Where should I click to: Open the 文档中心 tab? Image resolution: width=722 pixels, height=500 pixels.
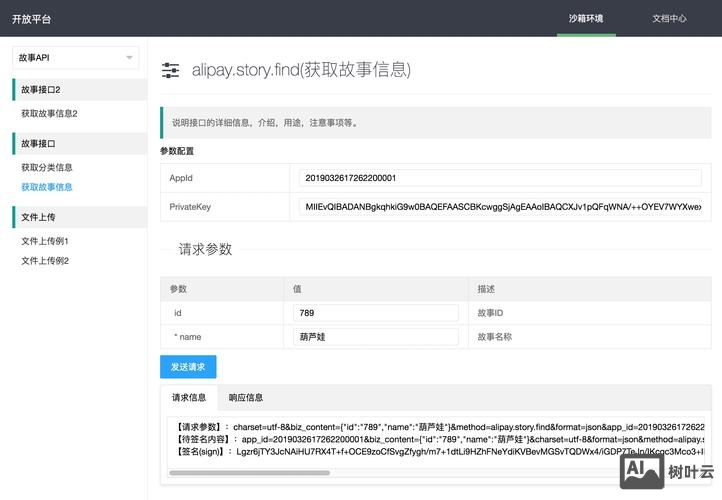669,18
